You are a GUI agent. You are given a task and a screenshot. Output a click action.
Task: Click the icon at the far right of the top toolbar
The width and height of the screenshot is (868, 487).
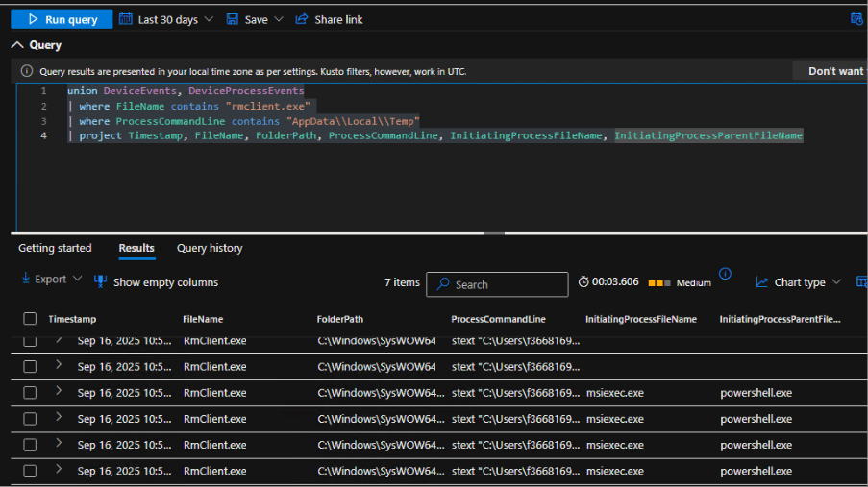[x=856, y=19]
